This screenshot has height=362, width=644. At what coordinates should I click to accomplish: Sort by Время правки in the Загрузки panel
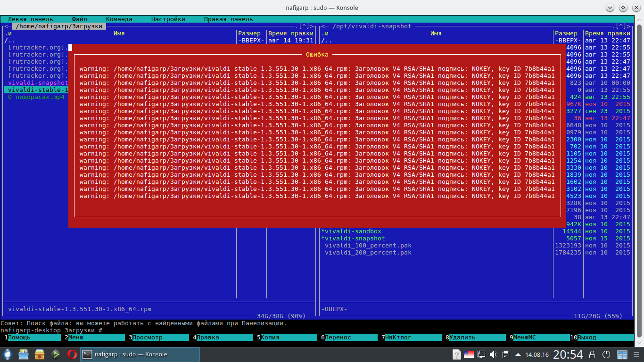291,33
